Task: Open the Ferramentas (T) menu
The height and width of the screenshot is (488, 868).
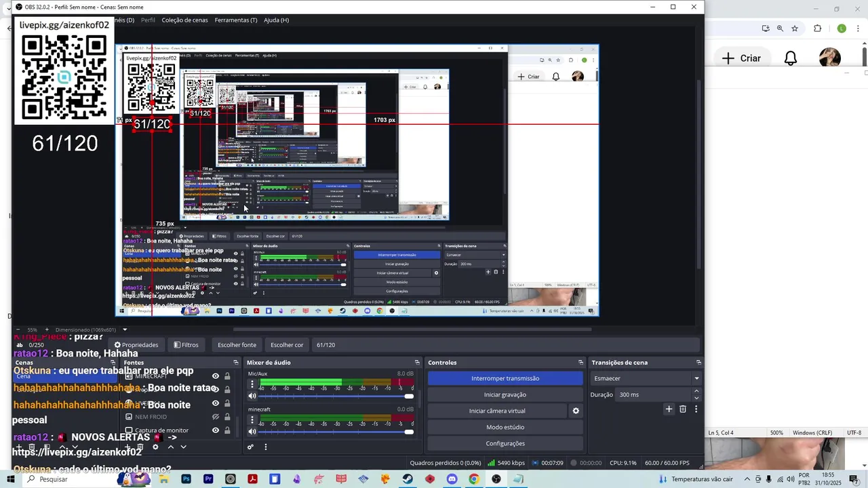Action: [236, 20]
